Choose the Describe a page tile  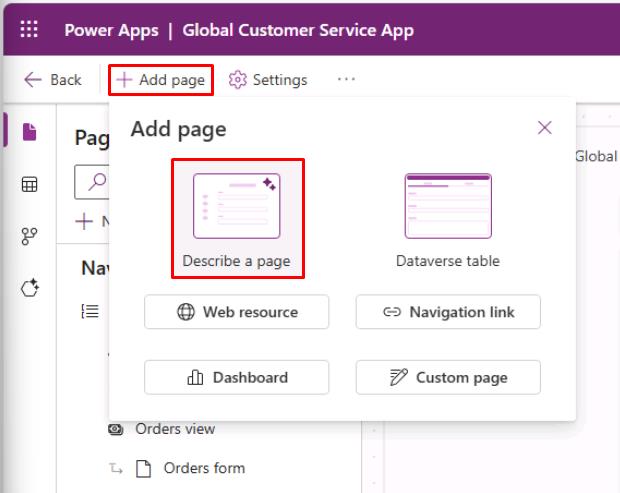point(238,219)
